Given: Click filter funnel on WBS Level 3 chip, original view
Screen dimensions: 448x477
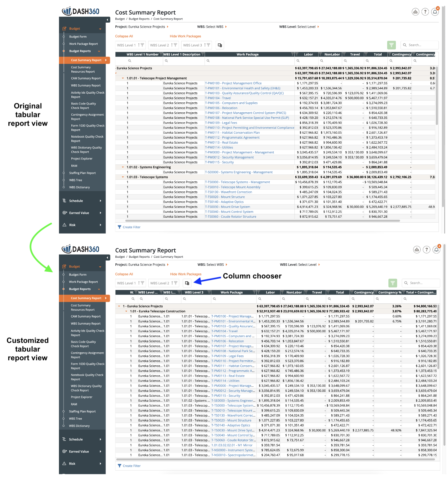Looking at the screenshot, I should pos(208,45).
